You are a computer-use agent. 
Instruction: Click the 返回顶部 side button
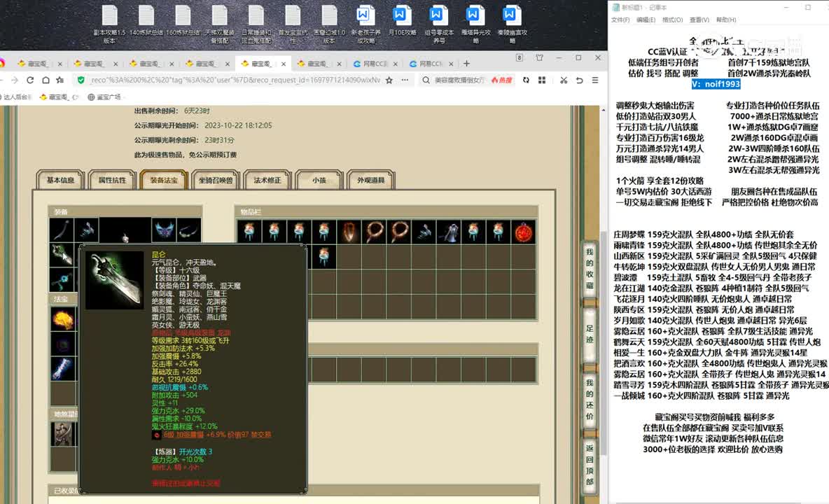point(590,465)
